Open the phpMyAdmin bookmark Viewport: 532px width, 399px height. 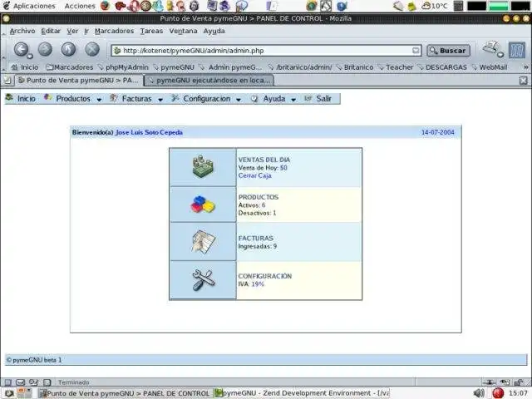tap(123, 67)
